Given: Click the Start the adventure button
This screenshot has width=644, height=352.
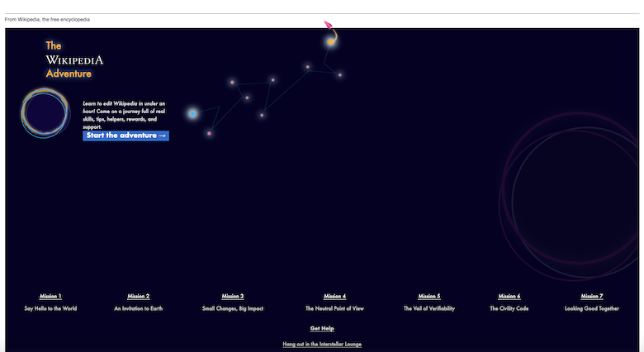Looking at the screenshot, I should click(125, 136).
